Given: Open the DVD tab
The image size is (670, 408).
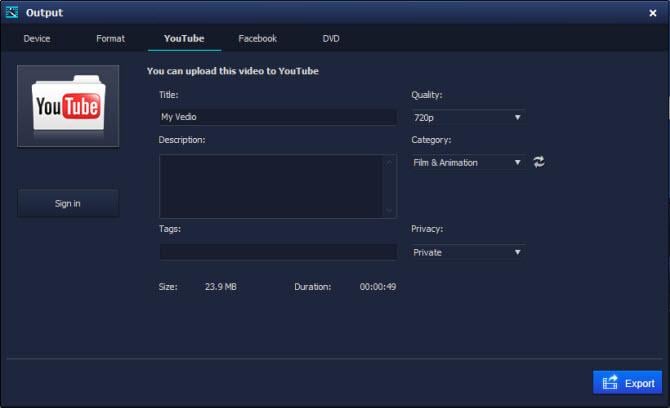Looking at the screenshot, I should click(x=331, y=38).
